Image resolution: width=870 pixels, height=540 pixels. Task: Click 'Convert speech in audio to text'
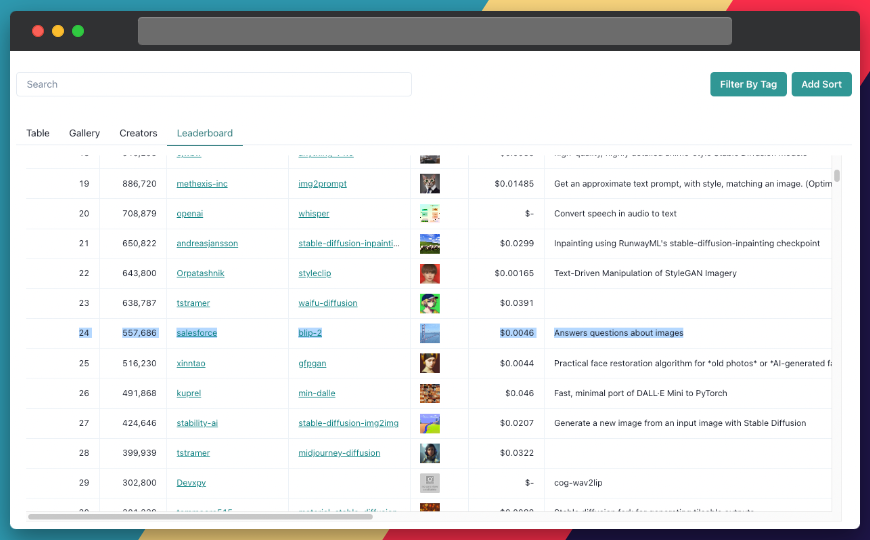pos(615,214)
